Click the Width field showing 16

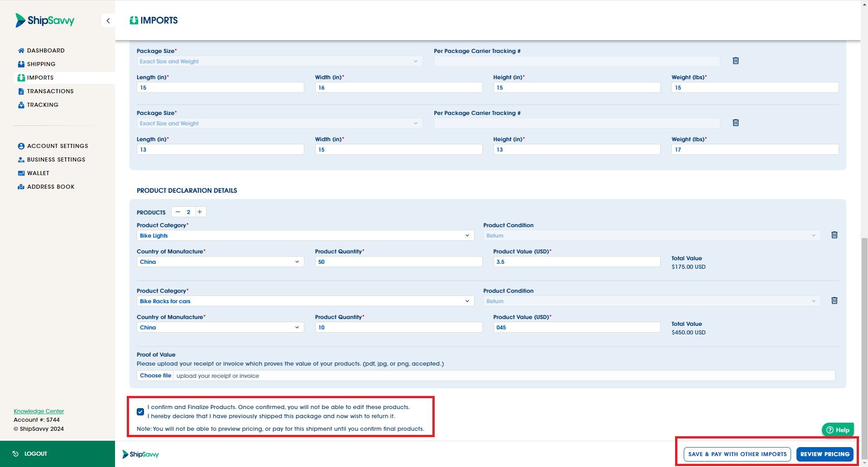pyautogui.click(x=398, y=88)
